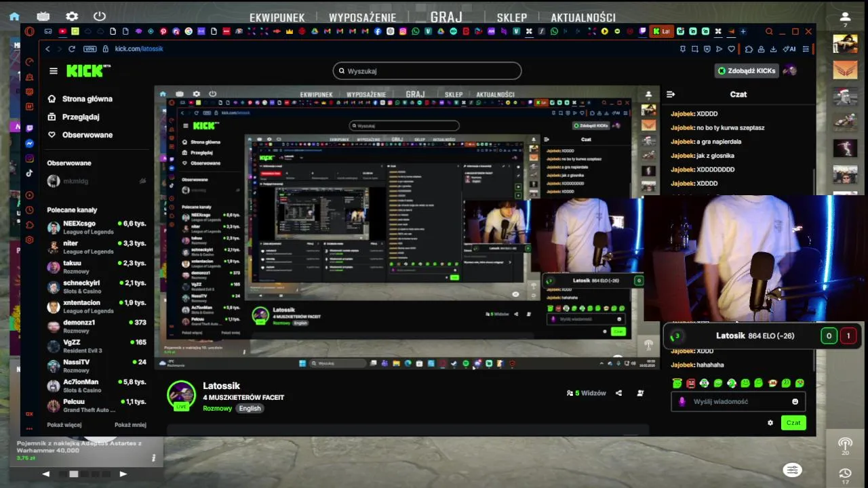This screenshot has height=488, width=868.
Task: Click the Rozmowy category link
Action: (217, 409)
